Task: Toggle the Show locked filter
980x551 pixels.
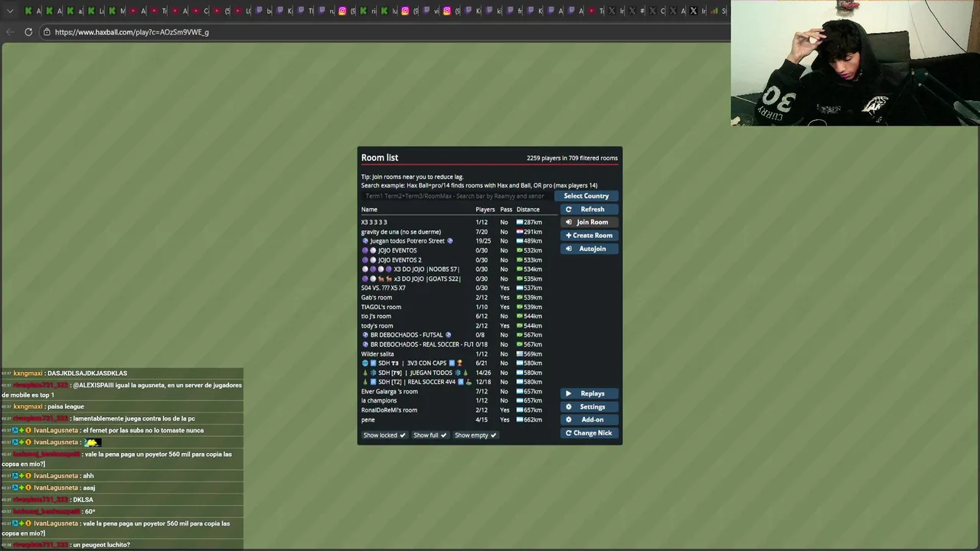Action: [x=384, y=435]
